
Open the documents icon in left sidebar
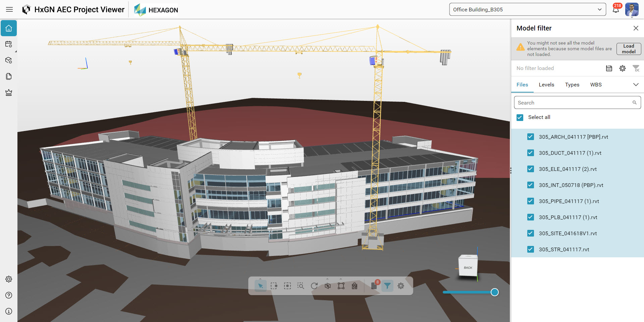(x=9, y=76)
